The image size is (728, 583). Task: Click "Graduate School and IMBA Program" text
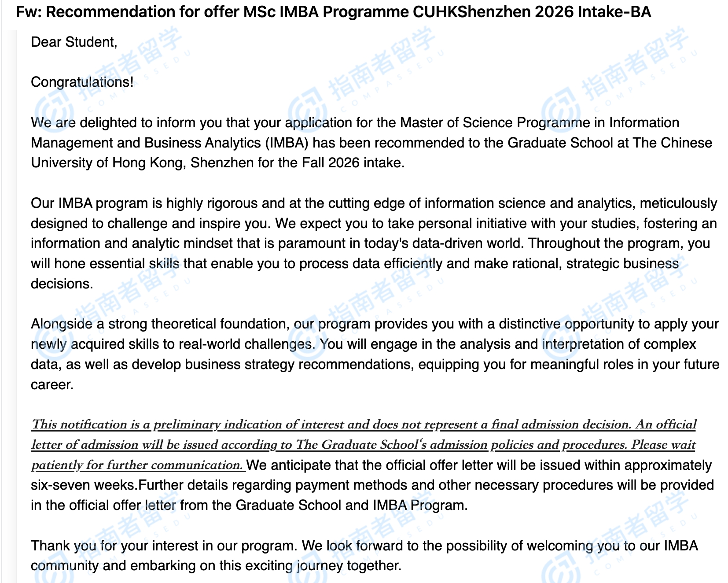(351, 505)
